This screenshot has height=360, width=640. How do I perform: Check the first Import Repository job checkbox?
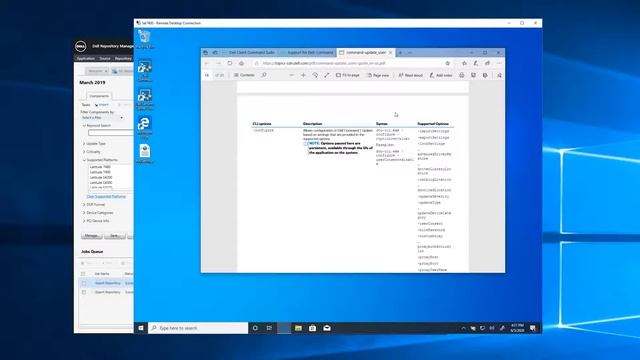click(x=84, y=283)
